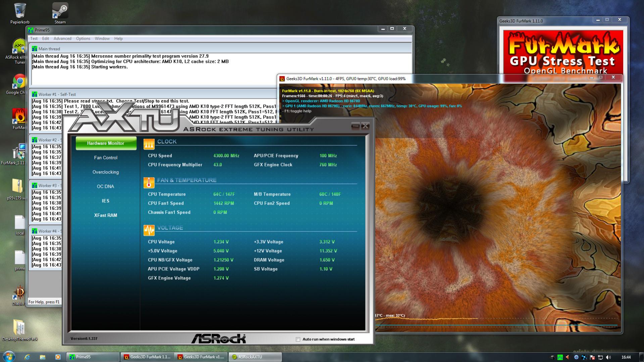Click the Prime95 green tray icon
The height and width of the screenshot is (362, 644).
point(560,357)
